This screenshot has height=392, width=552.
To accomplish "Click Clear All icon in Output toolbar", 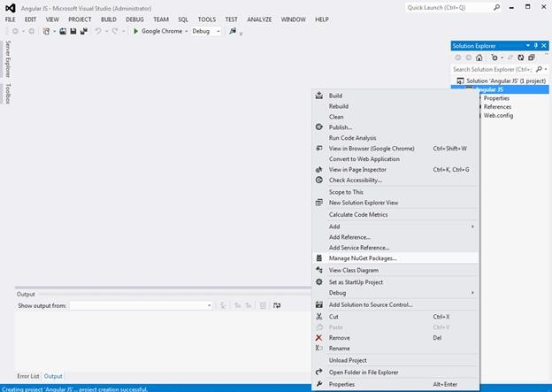I will point(263,305).
